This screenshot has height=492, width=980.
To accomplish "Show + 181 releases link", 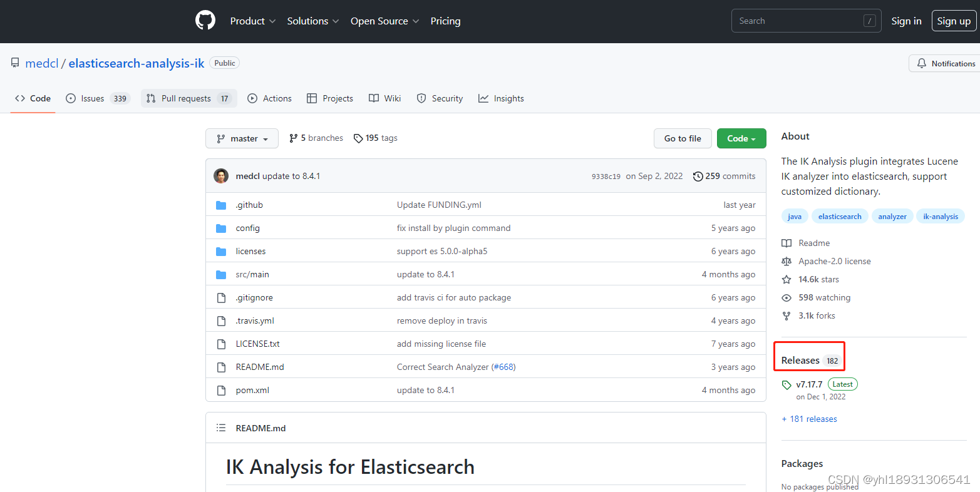I will click(x=809, y=419).
